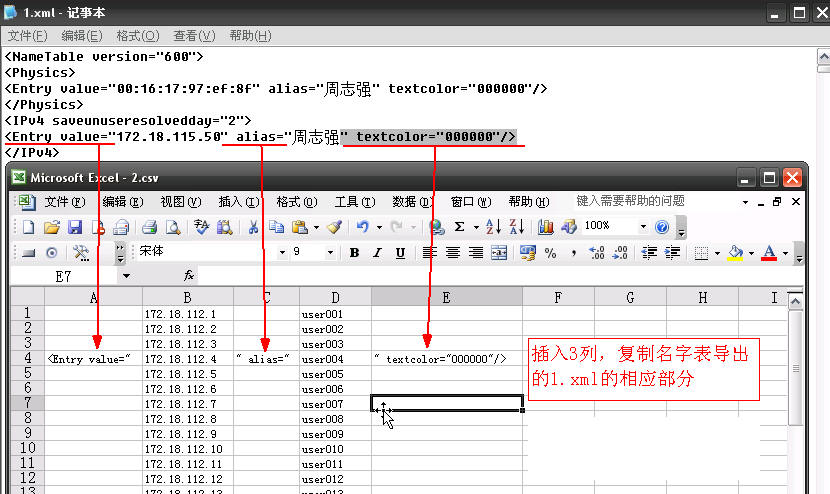The width and height of the screenshot is (830, 494).
Task: Toggle align left
Action: (x=429, y=253)
